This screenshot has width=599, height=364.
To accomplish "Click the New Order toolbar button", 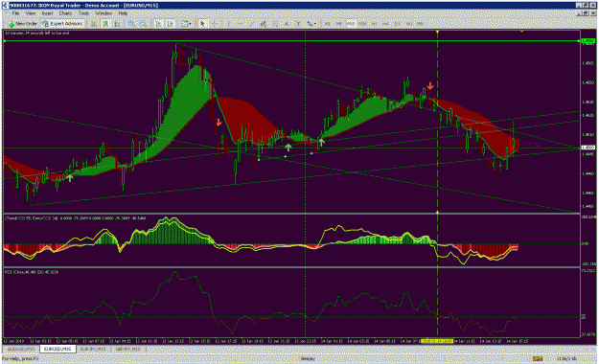I will (x=23, y=24).
